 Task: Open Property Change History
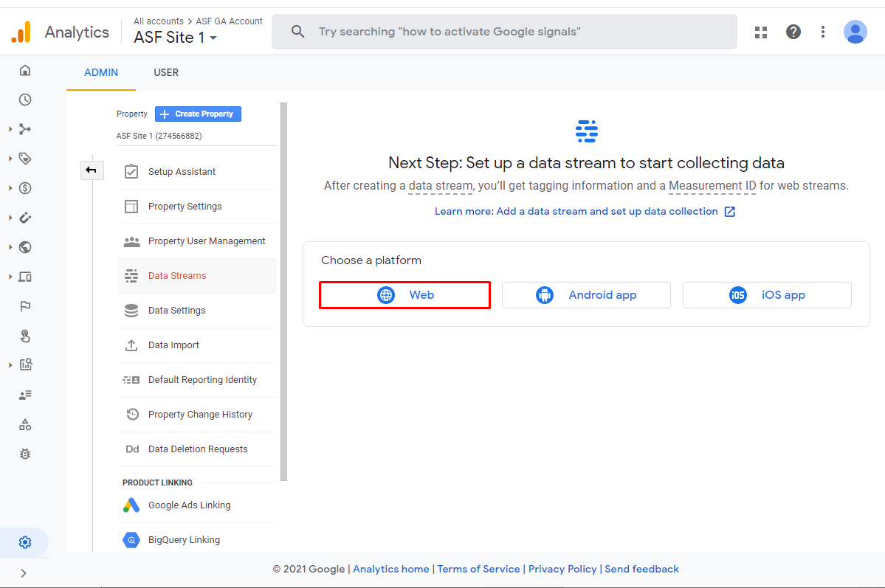[x=196, y=414]
